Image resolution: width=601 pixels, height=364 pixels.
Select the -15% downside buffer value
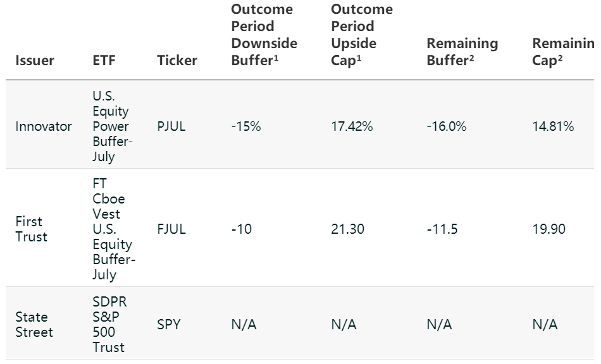(x=246, y=126)
